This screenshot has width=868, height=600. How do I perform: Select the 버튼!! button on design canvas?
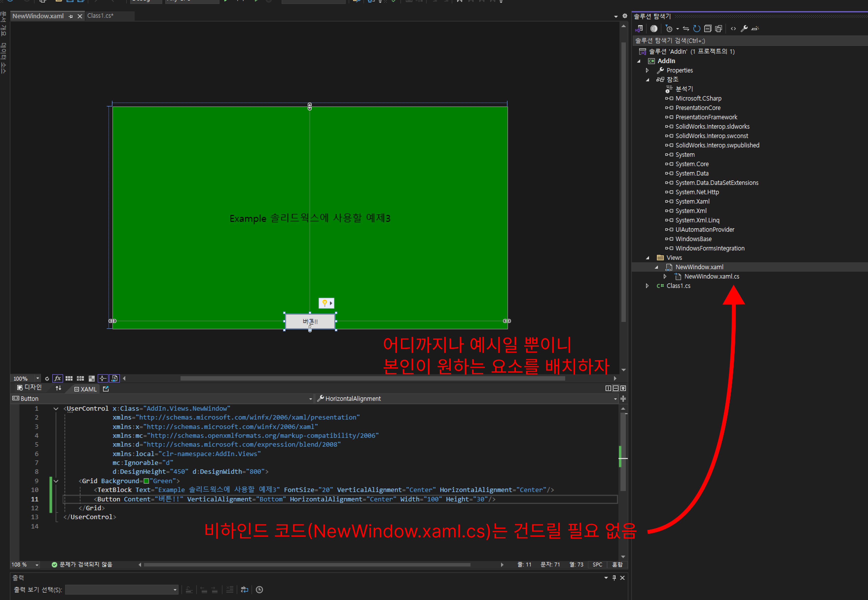tap(310, 322)
